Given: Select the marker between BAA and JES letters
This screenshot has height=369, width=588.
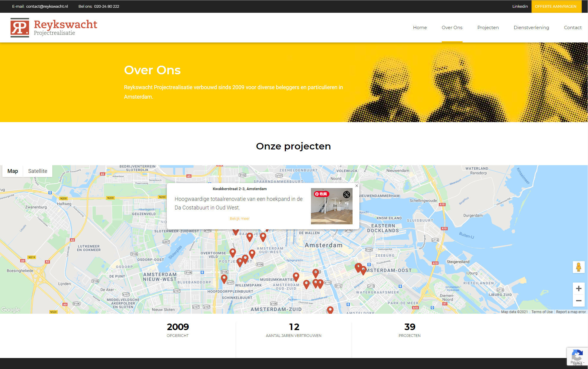Looking at the screenshot, I should [250, 237].
